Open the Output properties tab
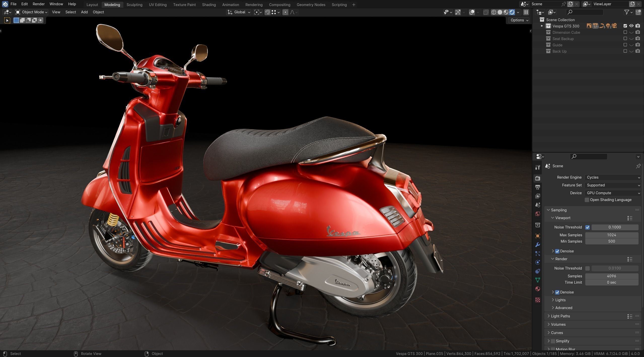The height and width of the screenshot is (357, 644). pos(538,187)
